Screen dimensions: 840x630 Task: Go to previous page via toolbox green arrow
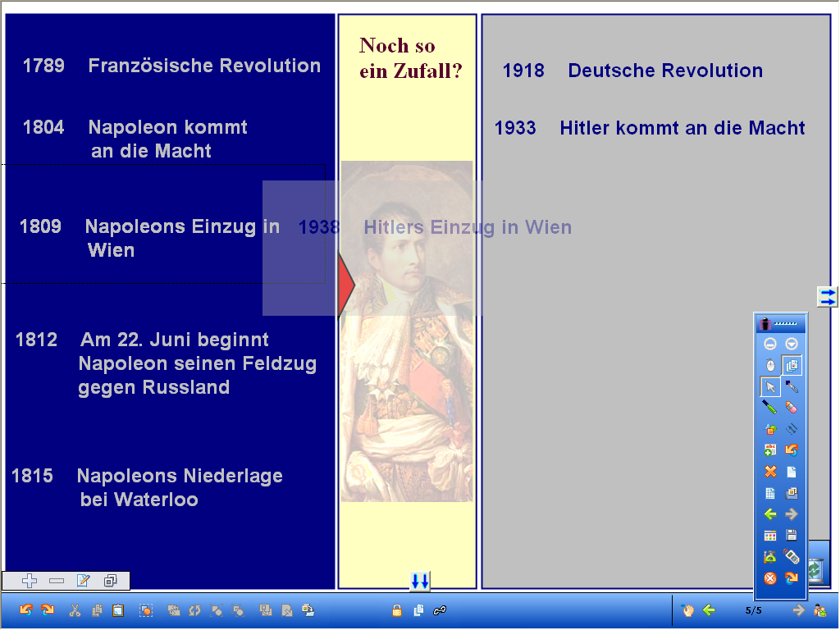point(769,514)
